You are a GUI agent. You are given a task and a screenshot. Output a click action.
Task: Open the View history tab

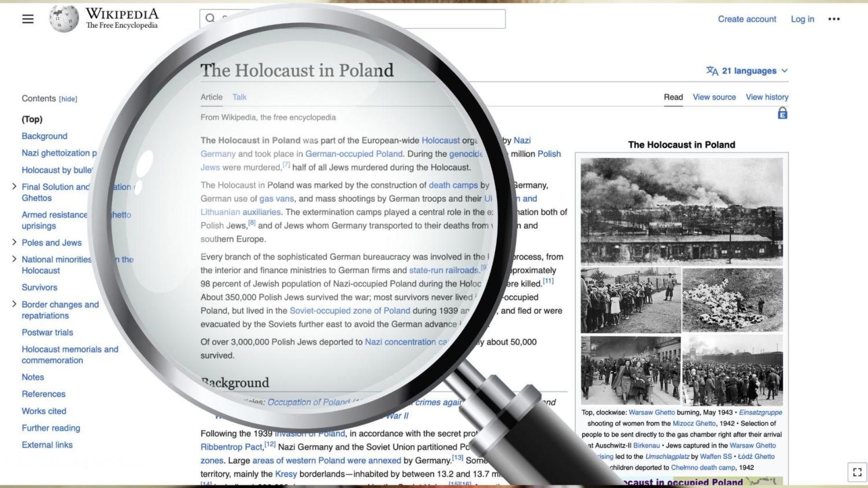pyautogui.click(x=767, y=97)
